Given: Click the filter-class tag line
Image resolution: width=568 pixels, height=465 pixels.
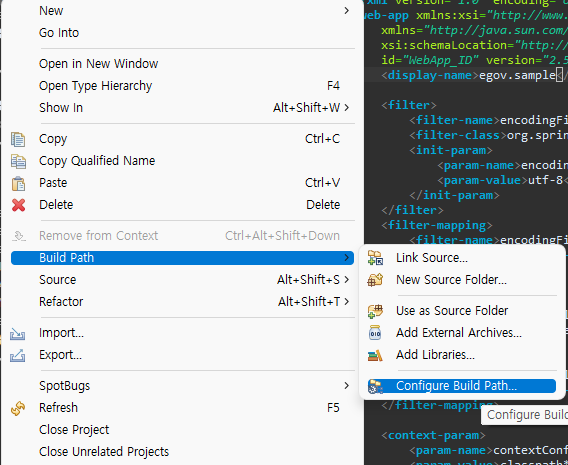Looking at the screenshot, I should [x=489, y=135].
